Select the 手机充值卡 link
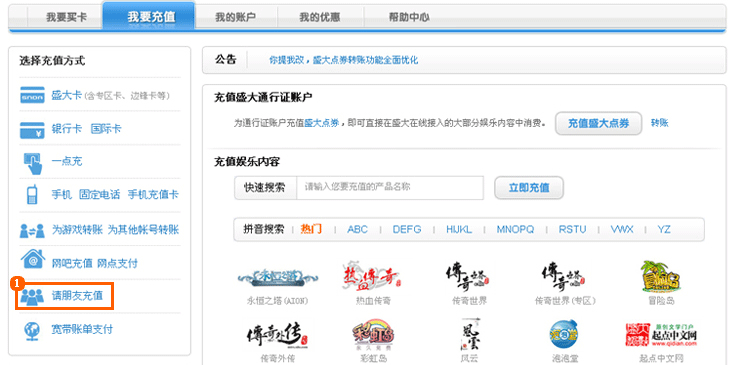Viewport: 734px width, 365px height. click(153, 195)
